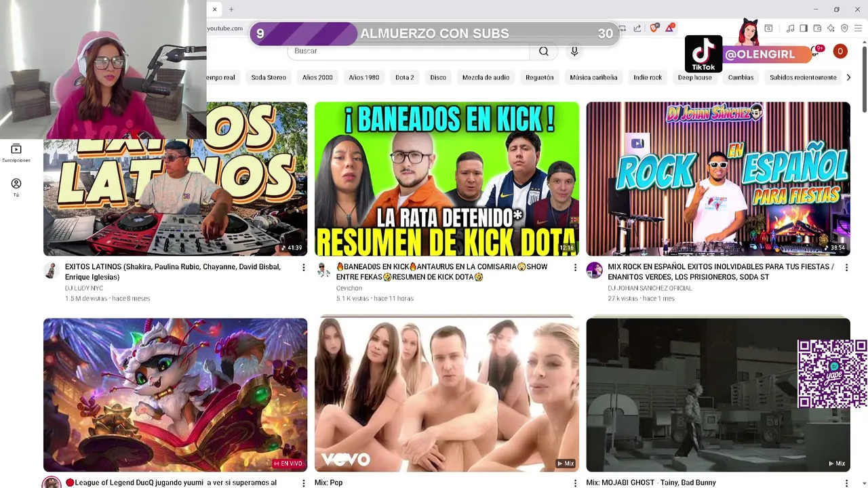The image size is (868, 488).
Task: Click the Brave Rewards triangle icon
Action: click(x=670, y=28)
